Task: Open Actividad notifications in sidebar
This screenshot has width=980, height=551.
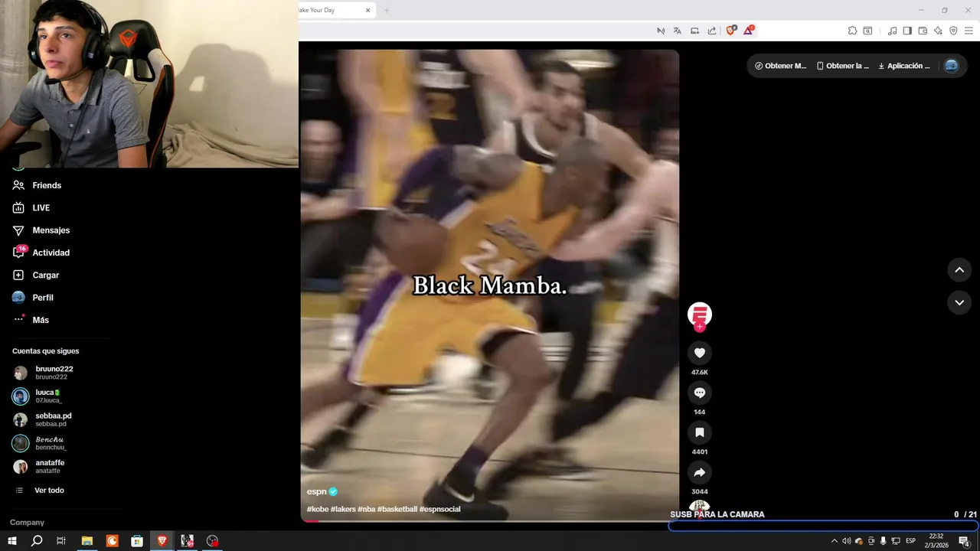Action: [x=41, y=253]
